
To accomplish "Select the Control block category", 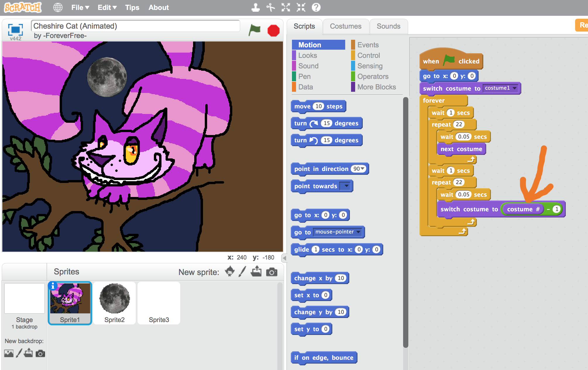I will point(369,55).
